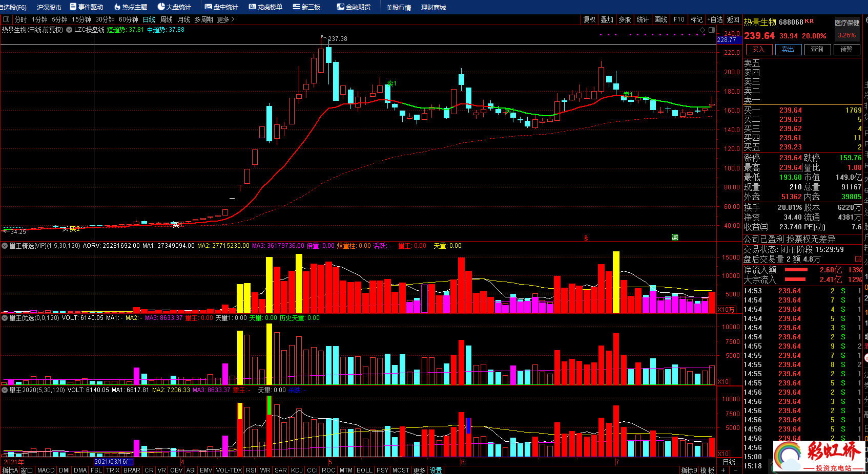The width and height of the screenshot is (868, 474).
Task: Switch to the 1分钟 period tab
Action: point(39,19)
